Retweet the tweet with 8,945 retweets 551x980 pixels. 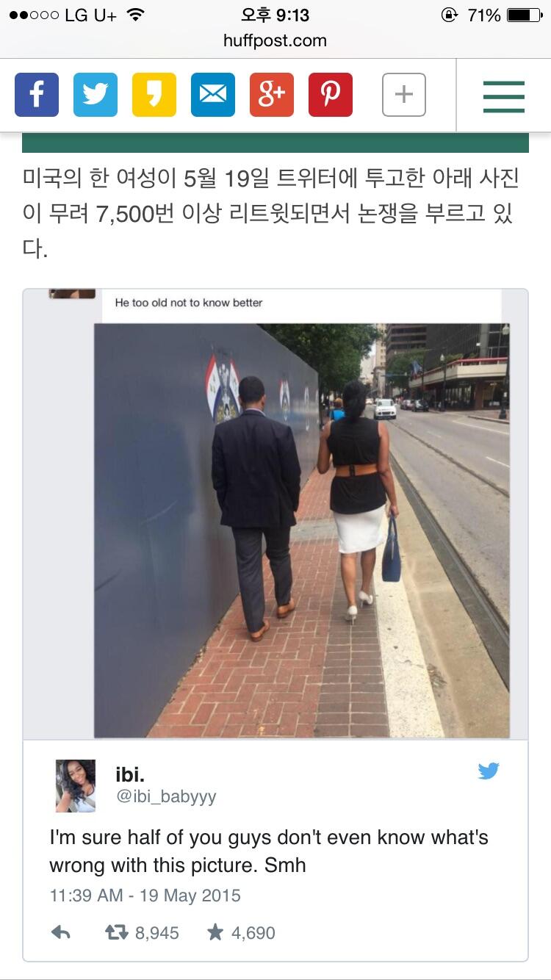tap(143, 933)
